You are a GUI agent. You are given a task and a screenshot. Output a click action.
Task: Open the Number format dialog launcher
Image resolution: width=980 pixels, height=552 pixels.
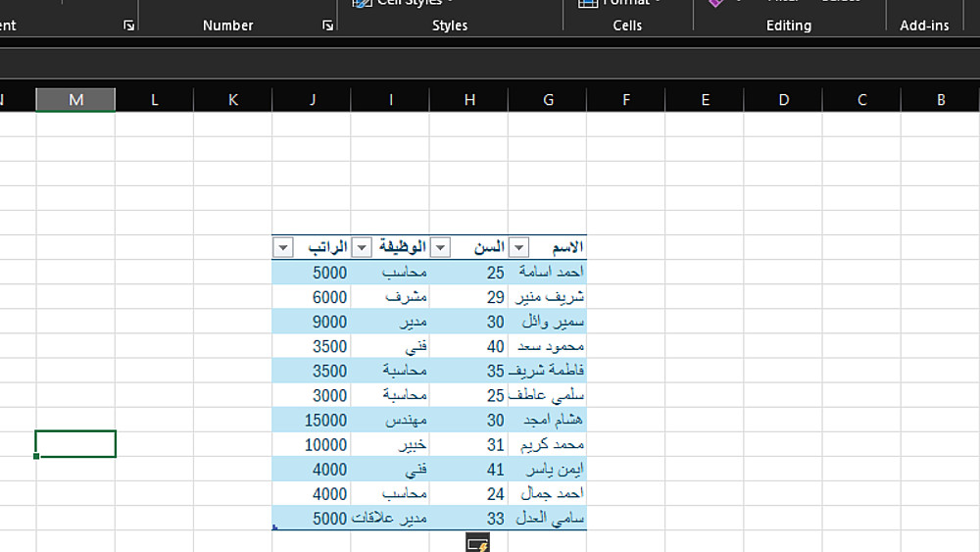point(327,25)
